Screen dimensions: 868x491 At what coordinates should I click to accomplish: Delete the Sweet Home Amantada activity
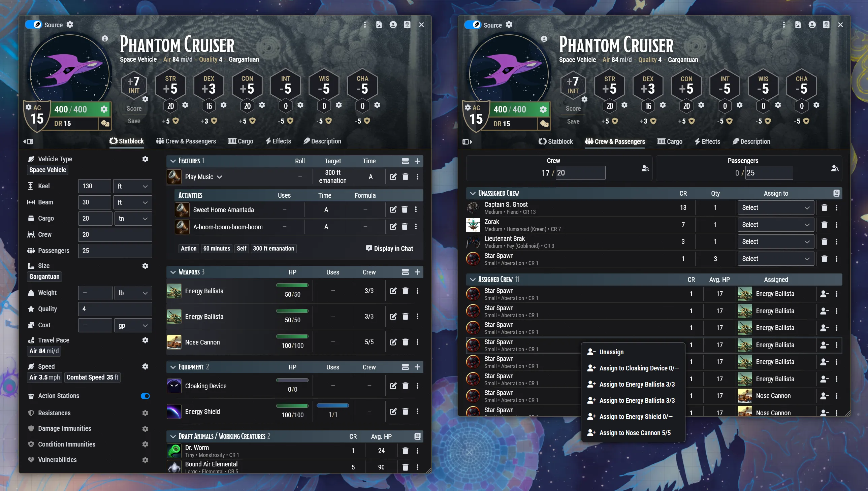(x=405, y=209)
